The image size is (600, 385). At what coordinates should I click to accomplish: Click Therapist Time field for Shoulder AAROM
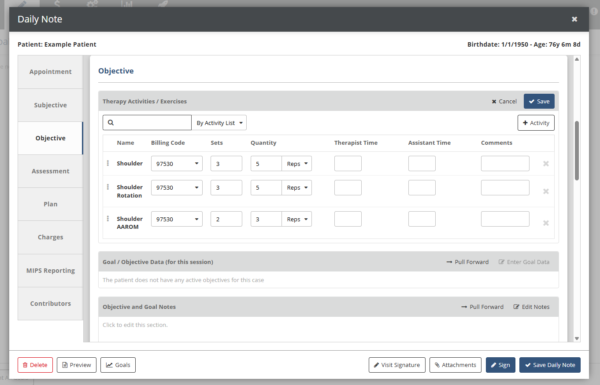pyautogui.click(x=348, y=219)
